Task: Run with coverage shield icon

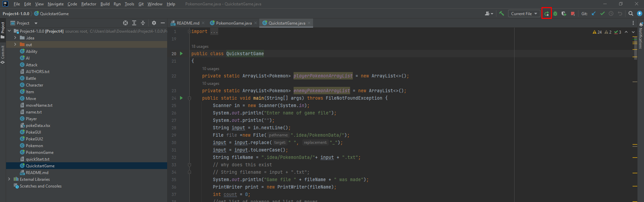Action: point(564,14)
